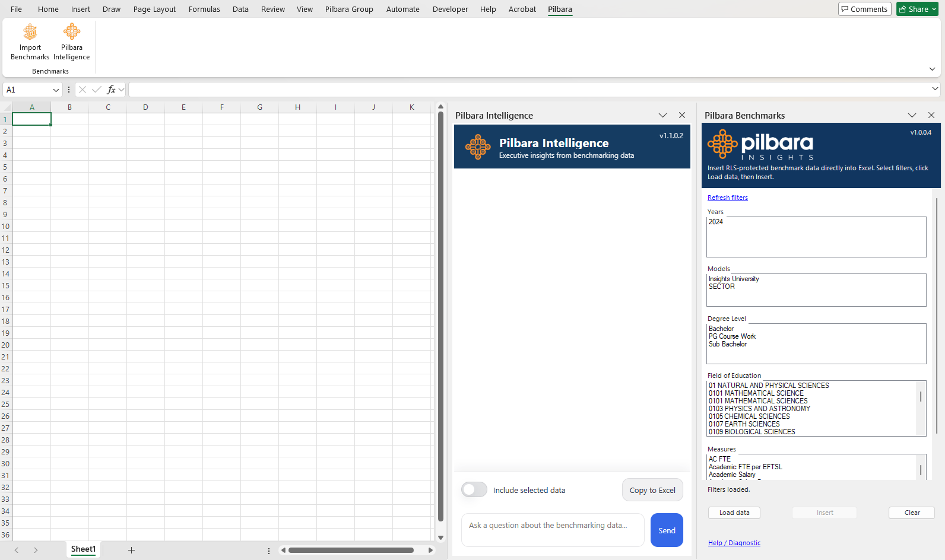This screenshot has width=945, height=560.
Task: Click the confirm entry checkmark in formula bar
Action: (97, 90)
